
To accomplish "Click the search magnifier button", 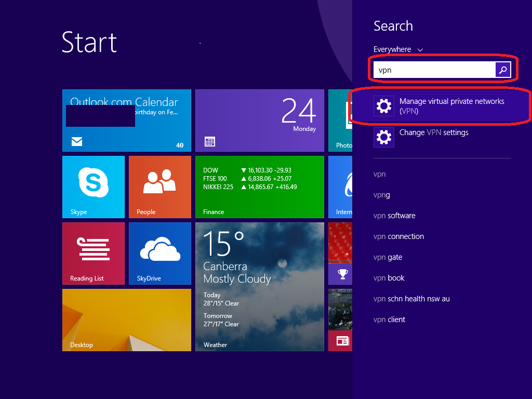I will pos(503,70).
